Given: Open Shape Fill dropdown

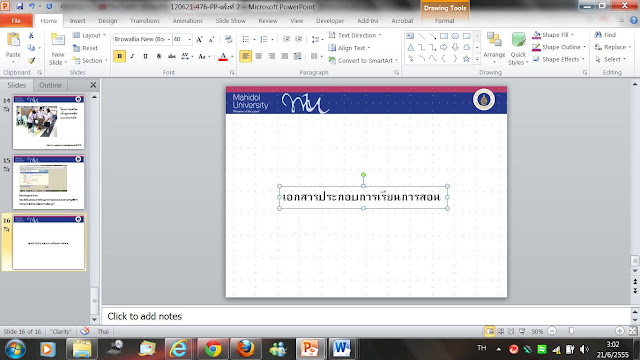Looking at the screenshot, I should click(x=553, y=35).
